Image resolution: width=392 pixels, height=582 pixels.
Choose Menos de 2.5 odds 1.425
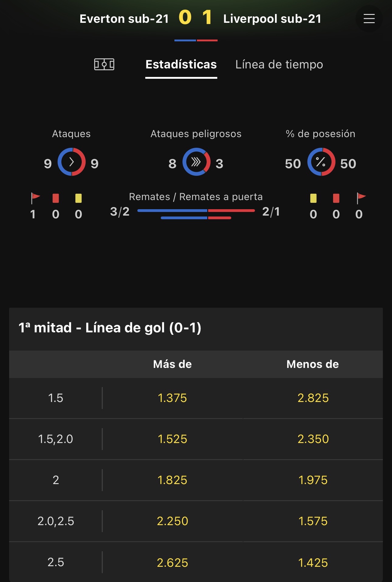pos(313,563)
